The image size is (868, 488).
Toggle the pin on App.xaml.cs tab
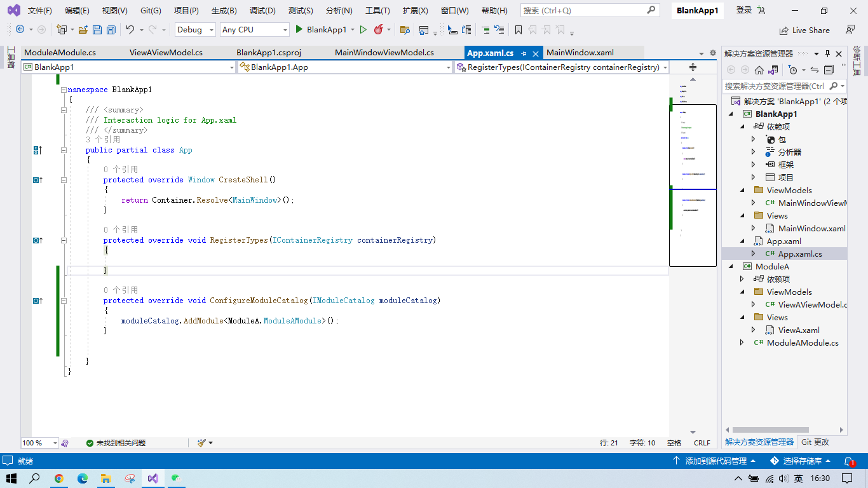(524, 53)
